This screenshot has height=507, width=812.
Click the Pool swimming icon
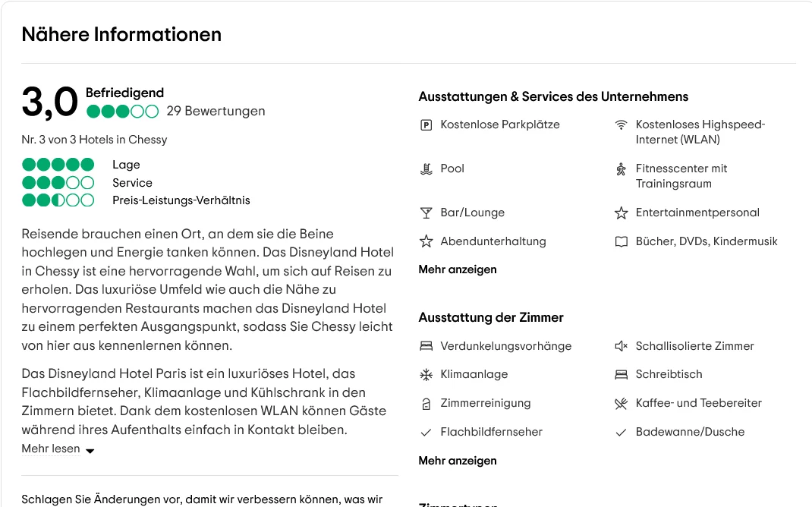(x=426, y=168)
